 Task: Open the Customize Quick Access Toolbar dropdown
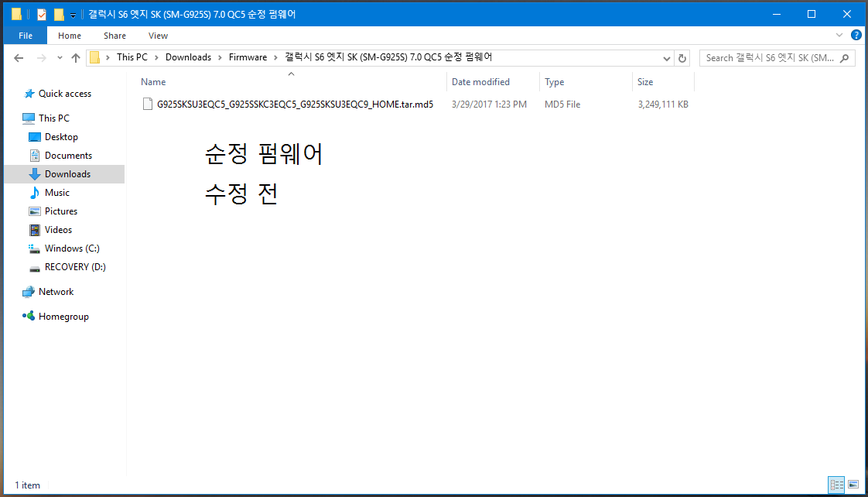point(73,15)
